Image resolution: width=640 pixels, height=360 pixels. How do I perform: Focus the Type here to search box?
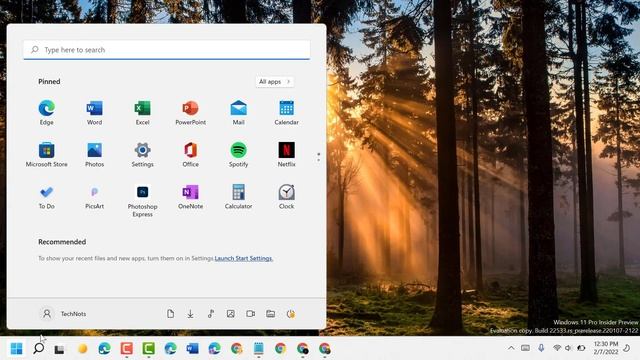(167, 50)
